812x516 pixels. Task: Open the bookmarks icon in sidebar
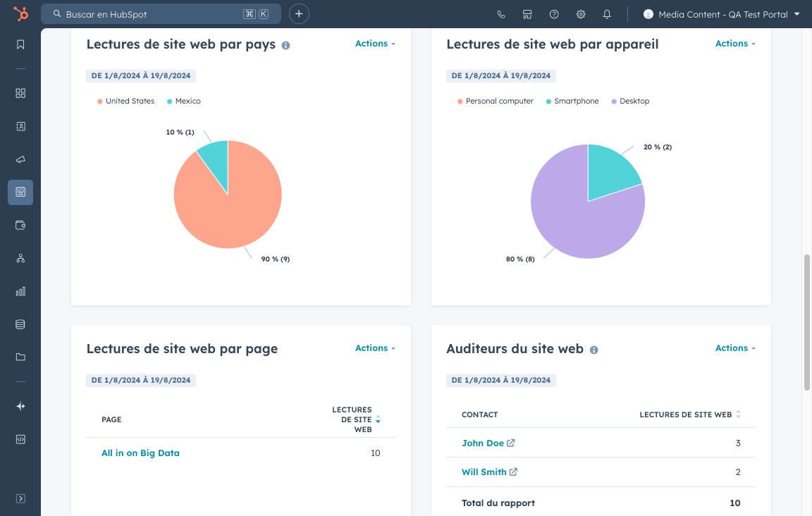click(20, 44)
